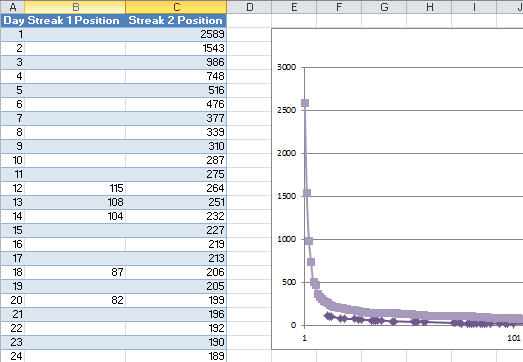Image resolution: width=523 pixels, height=362 pixels.
Task: Select column D header
Action: coord(249,7)
